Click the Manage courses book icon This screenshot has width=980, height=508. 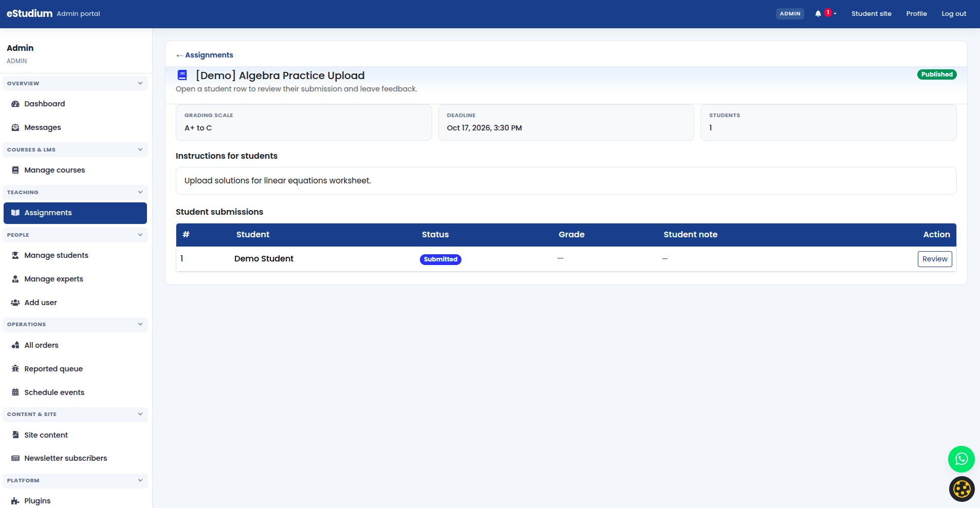pyautogui.click(x=15, y=170)
